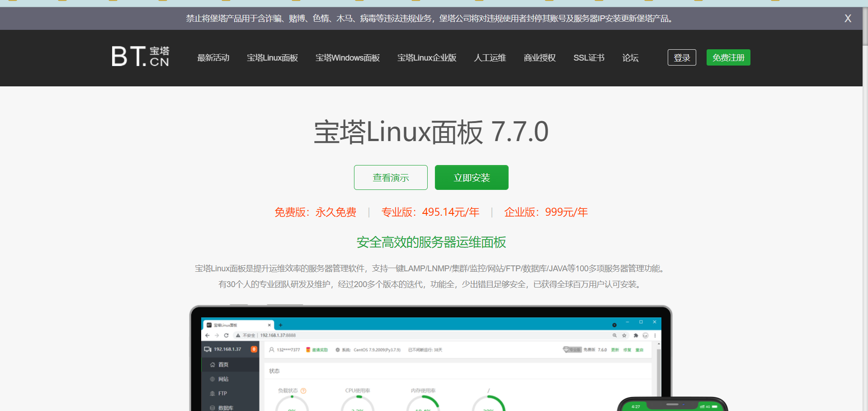
Task: Click the description line starting 有30个人的专业团队
Action: (431, 284)
